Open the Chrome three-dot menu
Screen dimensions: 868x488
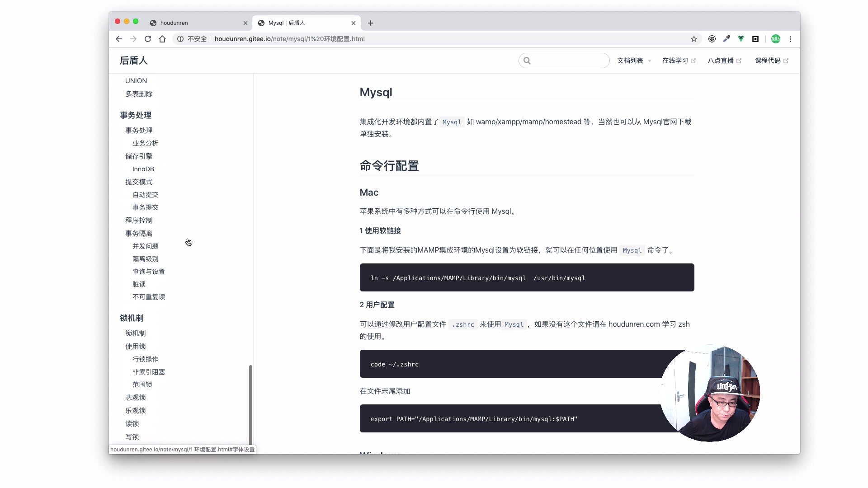[x=791, y=39]
